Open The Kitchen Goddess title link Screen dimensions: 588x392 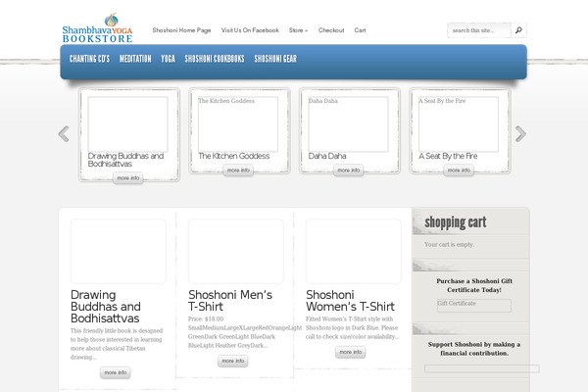[234, 156]
